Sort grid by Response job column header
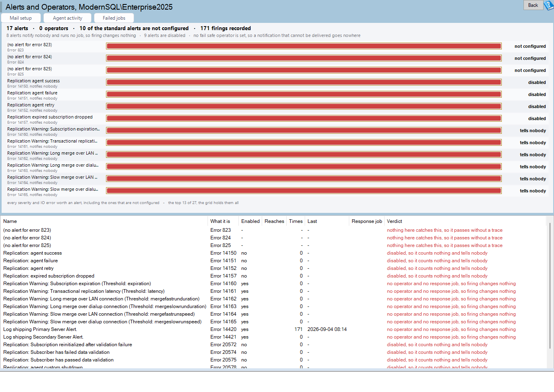This screenshot has width=554, height=392. pos(367,221)
